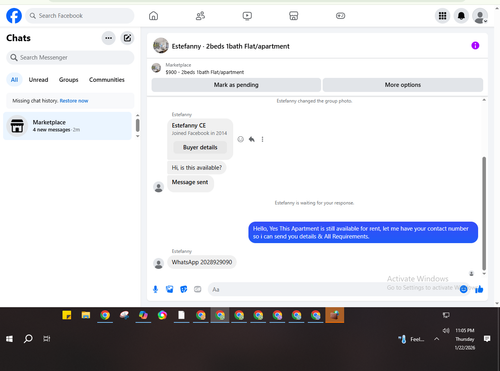500x371 pixels.
Task: Click More options button
Action: click(403, 85)
